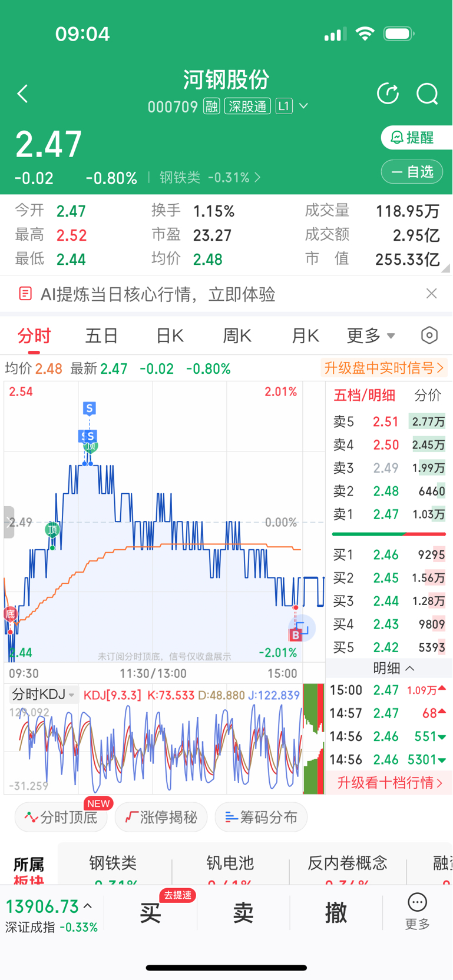Image resolution: width=453 pixels, height=980 pixels.
Task: Select 买4 order row at 2.43
Action: tap(389, 624)
